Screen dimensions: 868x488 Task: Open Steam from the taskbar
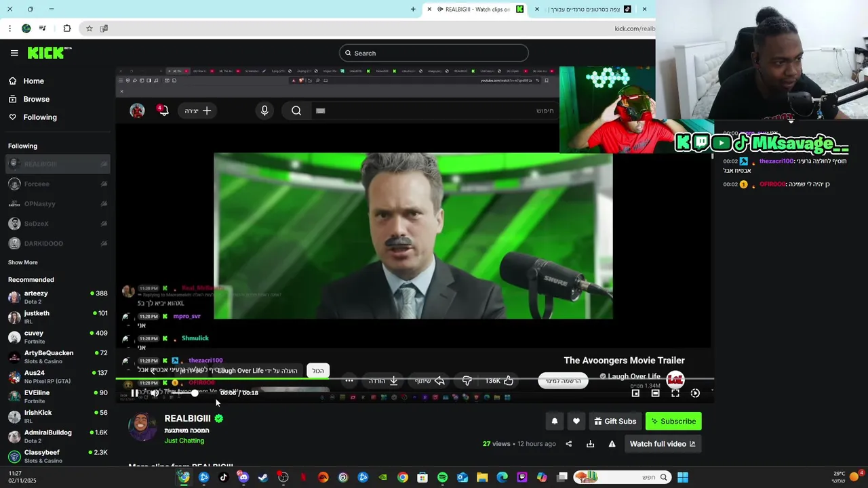pyautogui.click(x=263, y=477)
